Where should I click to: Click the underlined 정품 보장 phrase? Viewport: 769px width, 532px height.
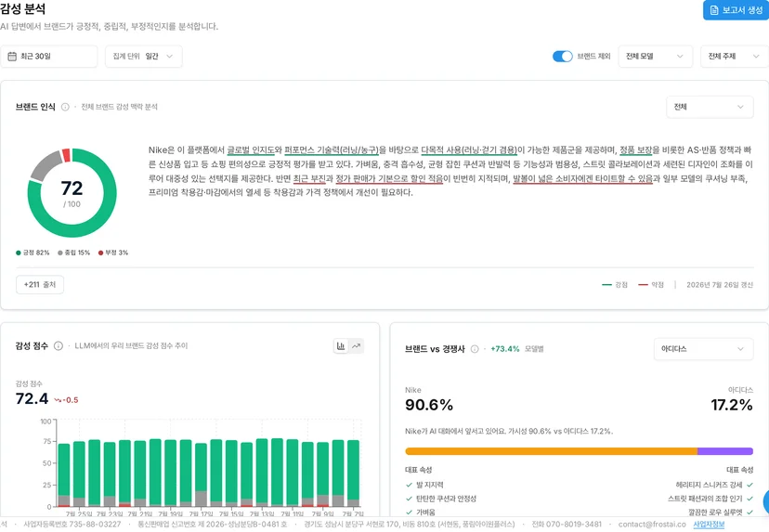[635, 150]
